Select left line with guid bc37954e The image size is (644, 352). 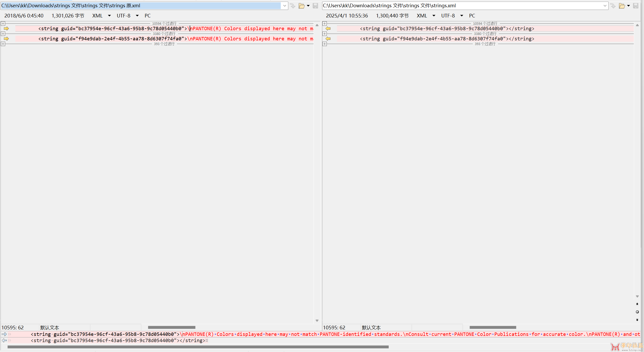(x=164, y=29)
